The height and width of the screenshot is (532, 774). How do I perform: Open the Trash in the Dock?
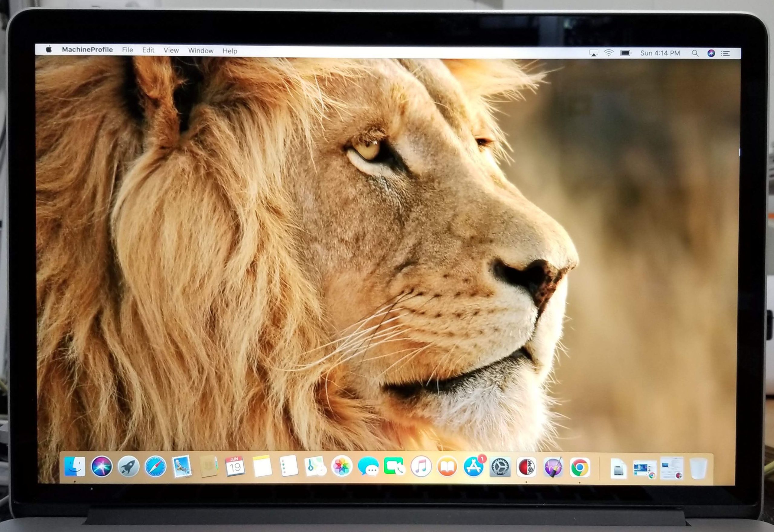[698, 468]
